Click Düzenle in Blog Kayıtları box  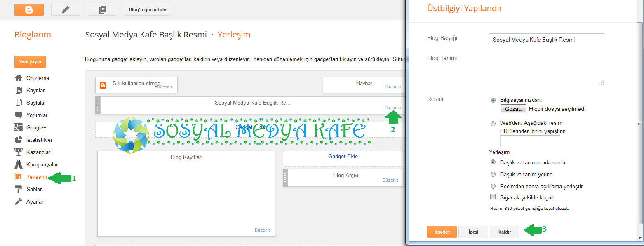[263, 230]
